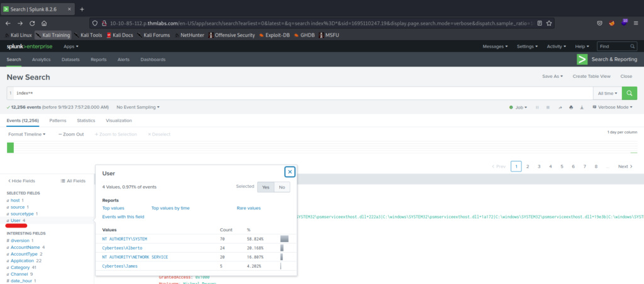Open a new browser tab
Viewport: 644px width, 284px height.
[x=82, y=9]
